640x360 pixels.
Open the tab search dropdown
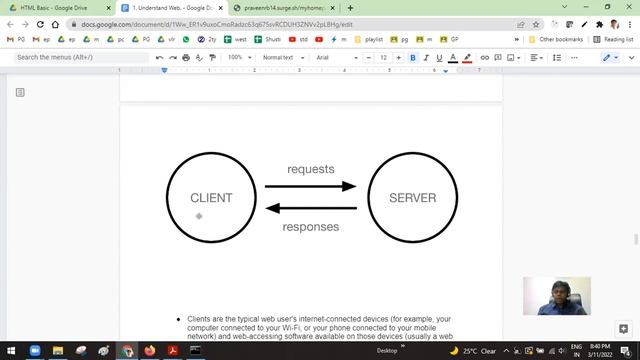pyautogui.click(x=564, y=7)
